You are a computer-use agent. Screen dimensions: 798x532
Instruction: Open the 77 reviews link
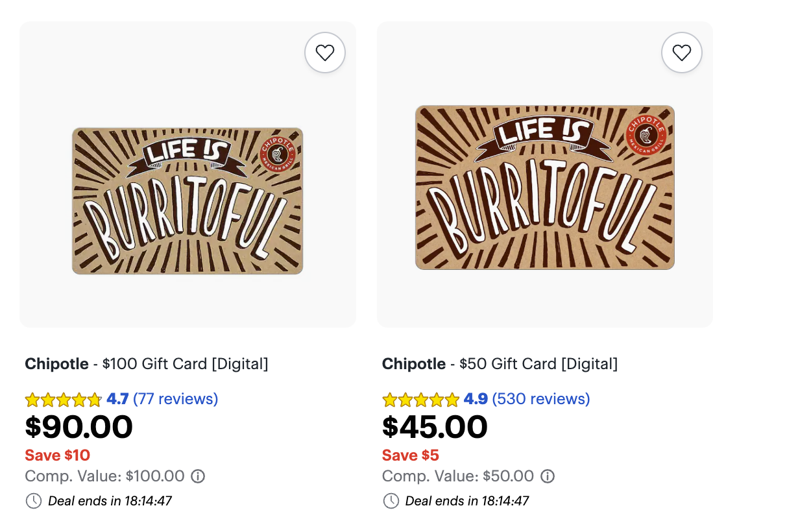[x=176, y=398]
